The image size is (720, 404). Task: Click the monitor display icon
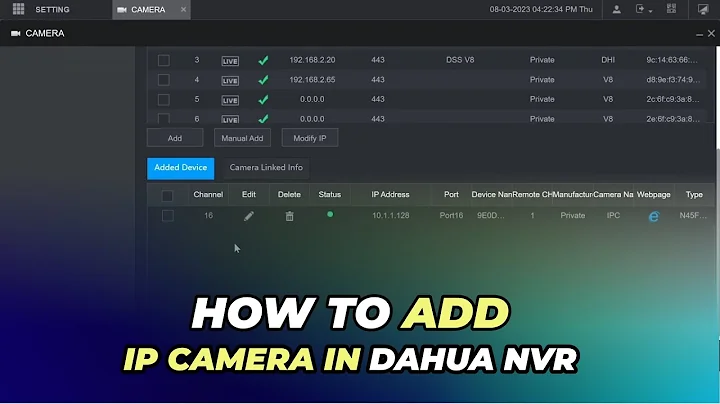[x=703, y=9]
